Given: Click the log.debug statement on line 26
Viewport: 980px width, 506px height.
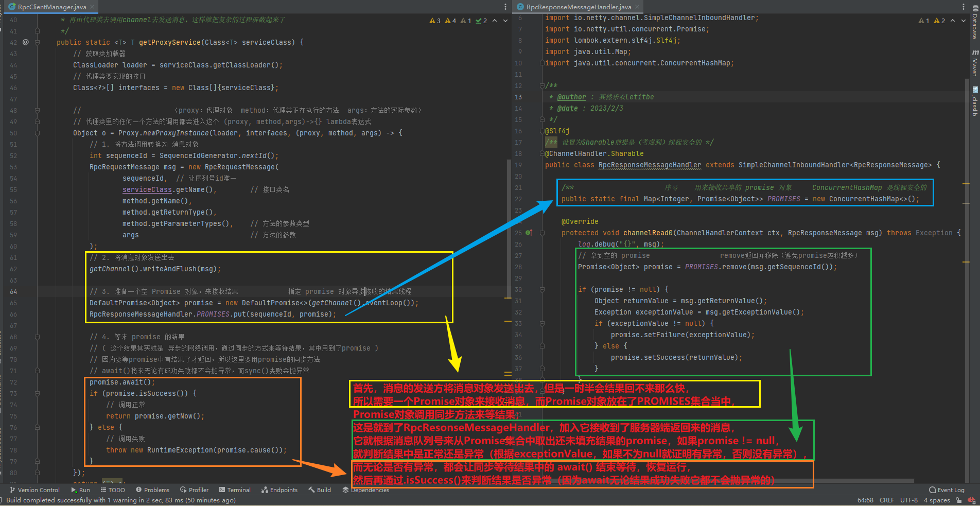Looking at the screenshot, I should [x=621, y=244].
